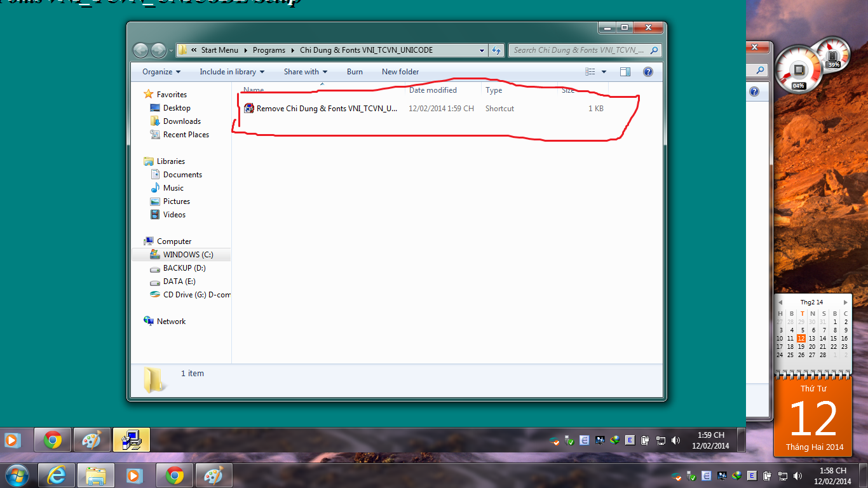Open the Windows Start button
This screenshot has width=868, height=488.
click(17, 475)
